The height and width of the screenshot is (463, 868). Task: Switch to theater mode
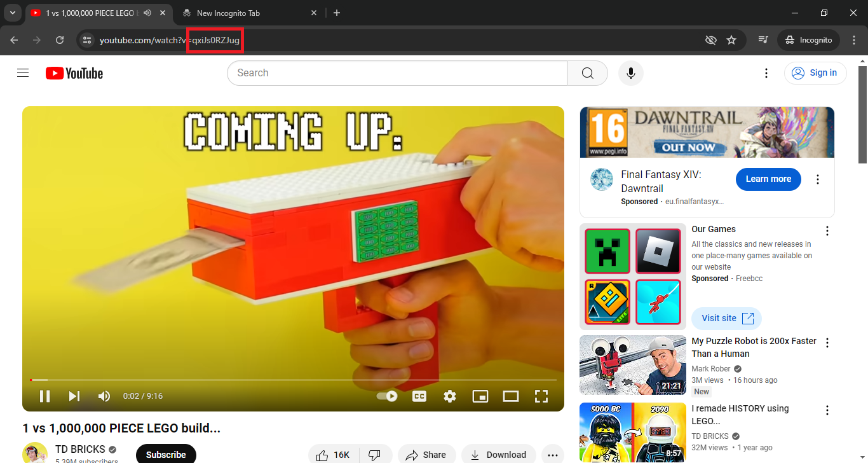pos(511,396)
